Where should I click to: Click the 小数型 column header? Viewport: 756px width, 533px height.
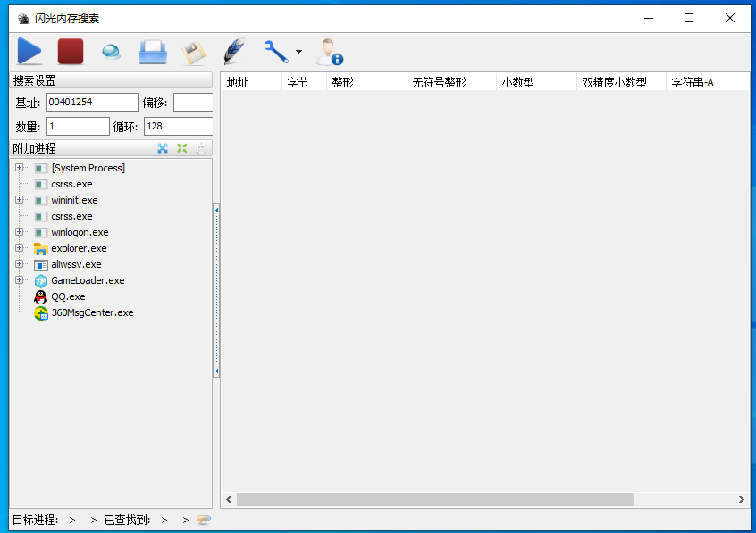537,82
